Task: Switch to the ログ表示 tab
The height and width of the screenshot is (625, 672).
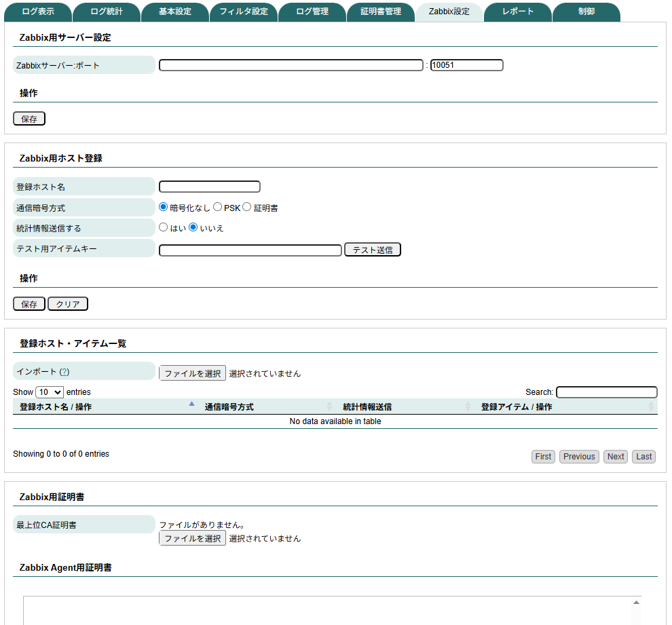Action: (x=37, y=12)
